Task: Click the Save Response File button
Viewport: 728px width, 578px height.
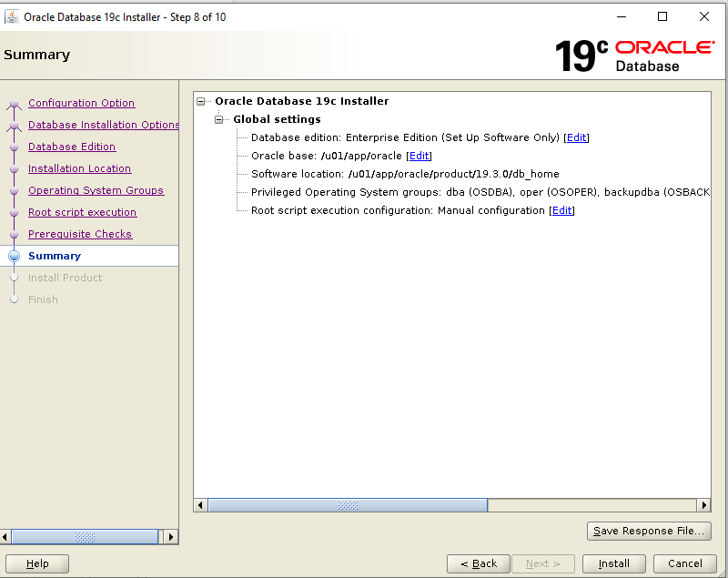Action: [x=649, y=531]
